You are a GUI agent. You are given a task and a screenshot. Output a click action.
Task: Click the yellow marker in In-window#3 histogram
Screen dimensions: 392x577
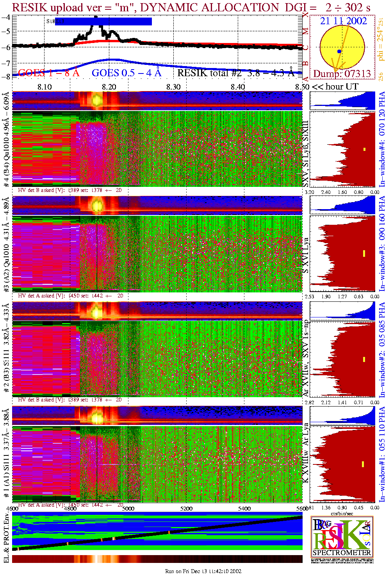(x=364, y=253)
